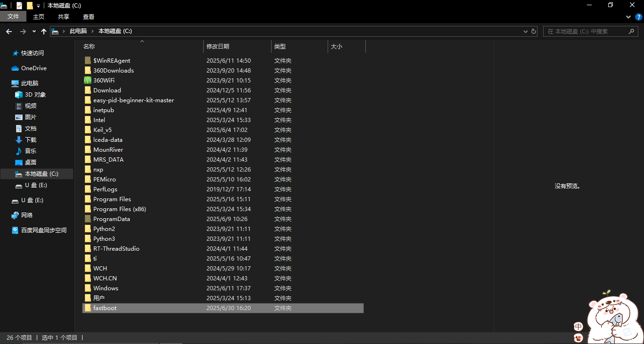Click $WinREAgent folder icon

coord(88,60)
